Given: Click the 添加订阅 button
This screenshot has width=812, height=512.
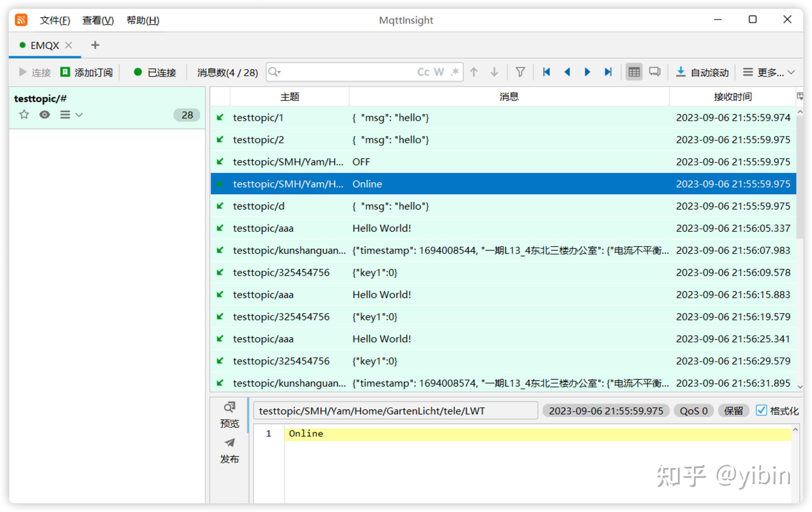Looking at the screenshot, I should point(87,72).
